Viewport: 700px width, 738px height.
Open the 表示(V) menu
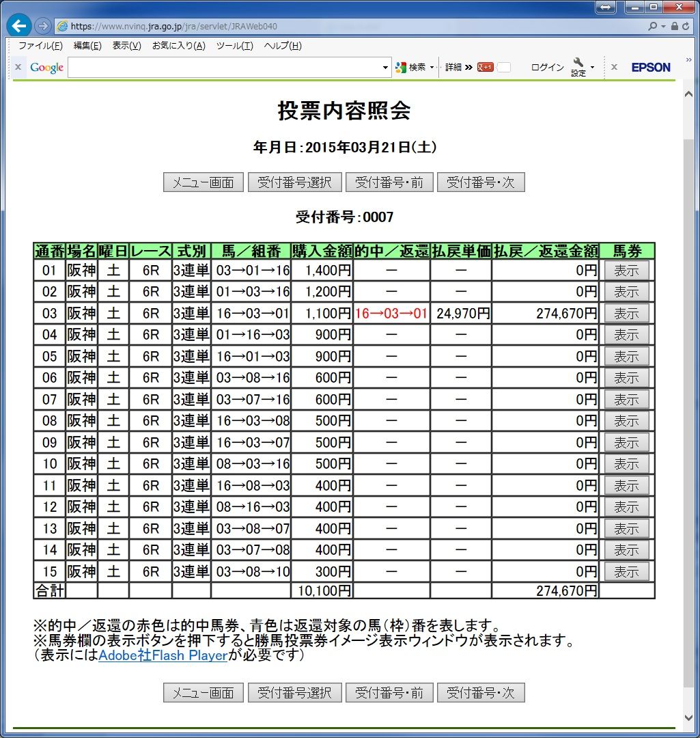click(126, 46)
